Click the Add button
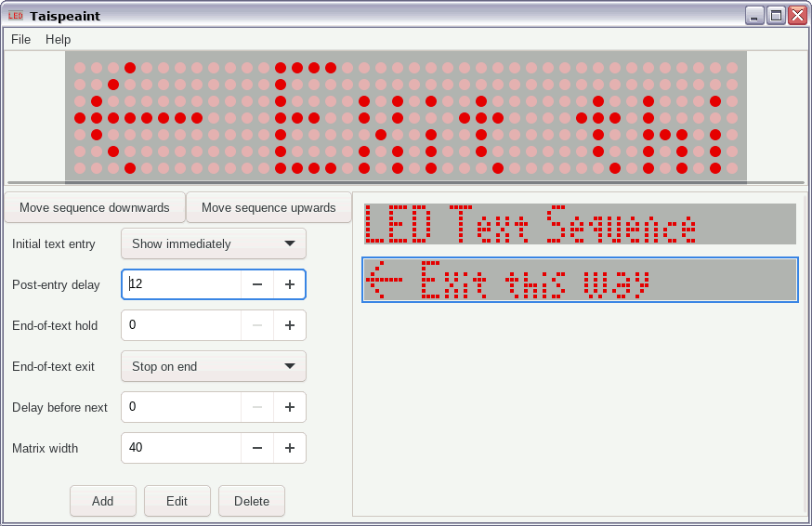 [x=102, y=501]
